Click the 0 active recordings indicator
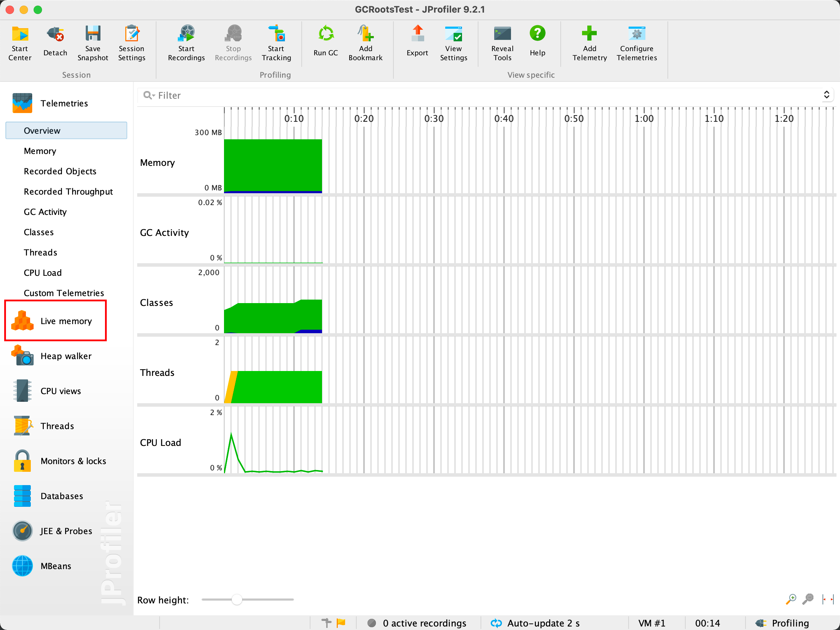The height and width of the screenshot is (630, 840). pos(417,623)
